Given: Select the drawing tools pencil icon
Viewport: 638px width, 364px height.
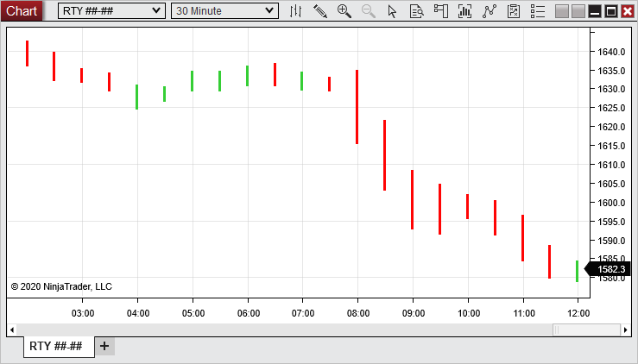Looking at the screenshot, I should pyautogui.click(x=320, y=11).
